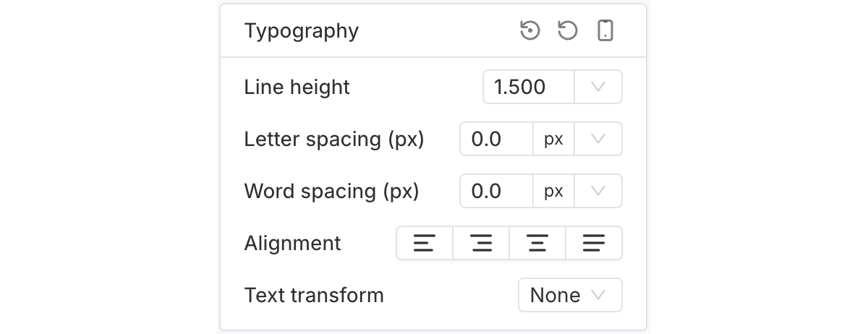Click the Word spacing value field
Image resolution: width=868 pixels, height=334 pixels.
coord(497,192)
